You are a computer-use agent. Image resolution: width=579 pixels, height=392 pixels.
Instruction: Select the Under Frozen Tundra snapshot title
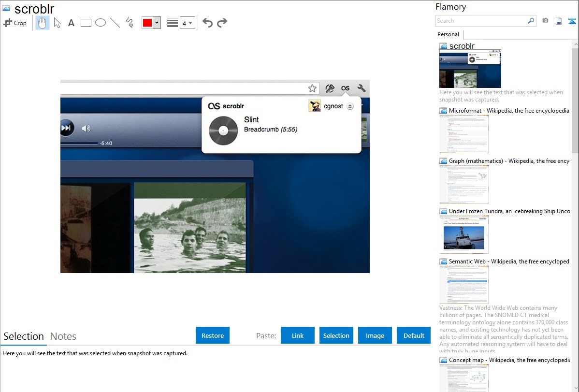509,211
